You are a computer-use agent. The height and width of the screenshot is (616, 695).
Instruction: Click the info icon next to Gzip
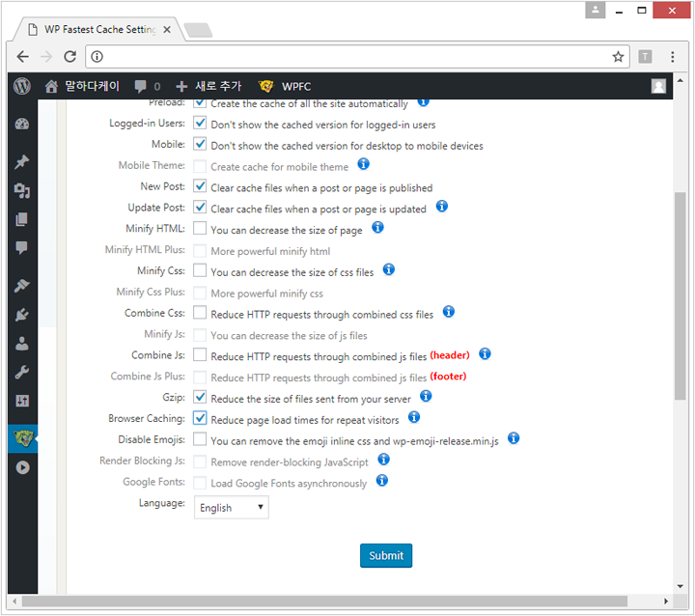click(425, 396)
